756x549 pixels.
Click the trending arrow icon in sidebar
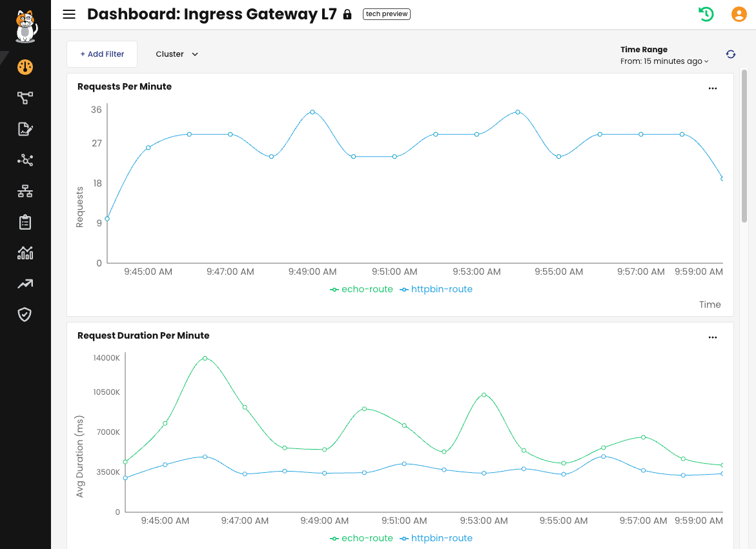point(25,283)
